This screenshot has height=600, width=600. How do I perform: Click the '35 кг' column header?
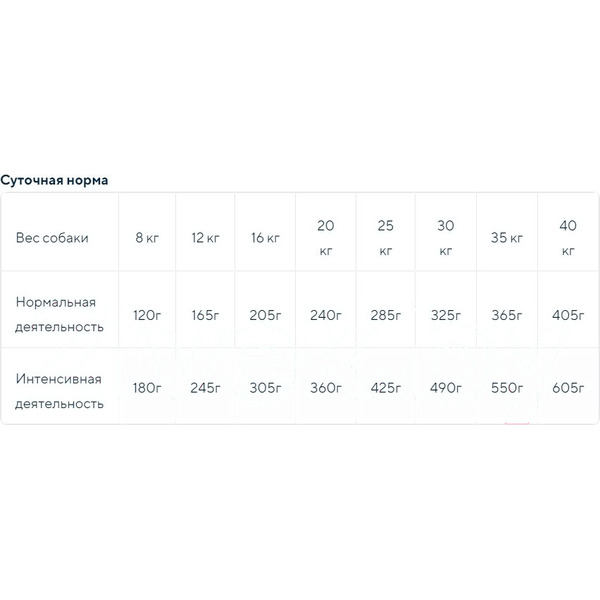coord(507,238)
